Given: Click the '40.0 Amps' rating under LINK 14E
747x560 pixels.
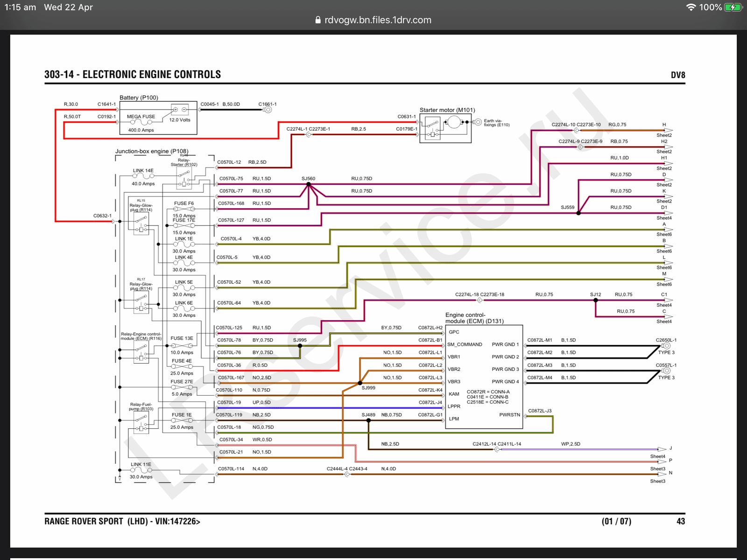Looking at the screenshot, I should [x=143, y=184].
